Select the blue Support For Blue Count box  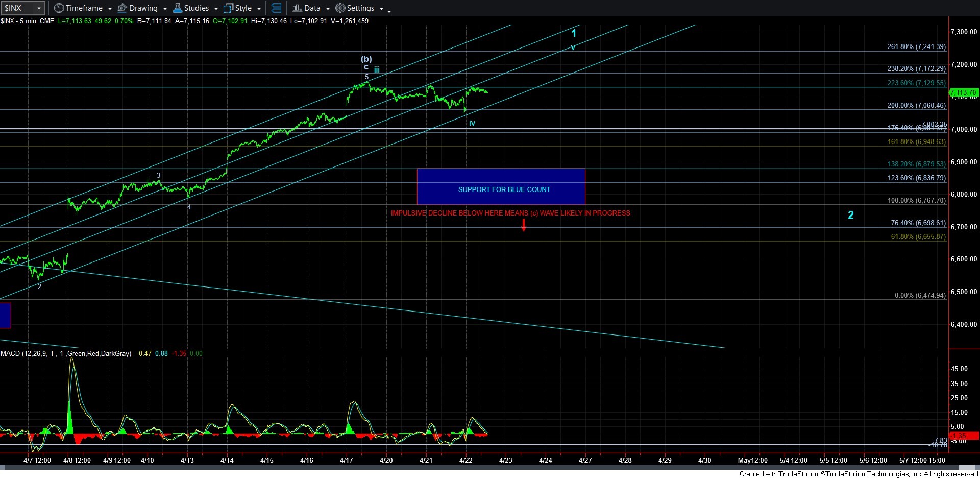(501, 186)
